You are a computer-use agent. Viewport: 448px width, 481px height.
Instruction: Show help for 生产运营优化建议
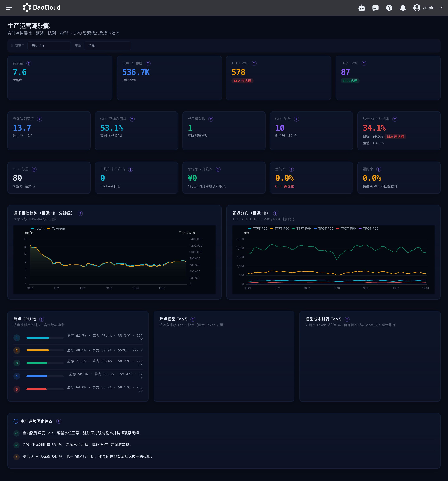[x=59, y=421]
